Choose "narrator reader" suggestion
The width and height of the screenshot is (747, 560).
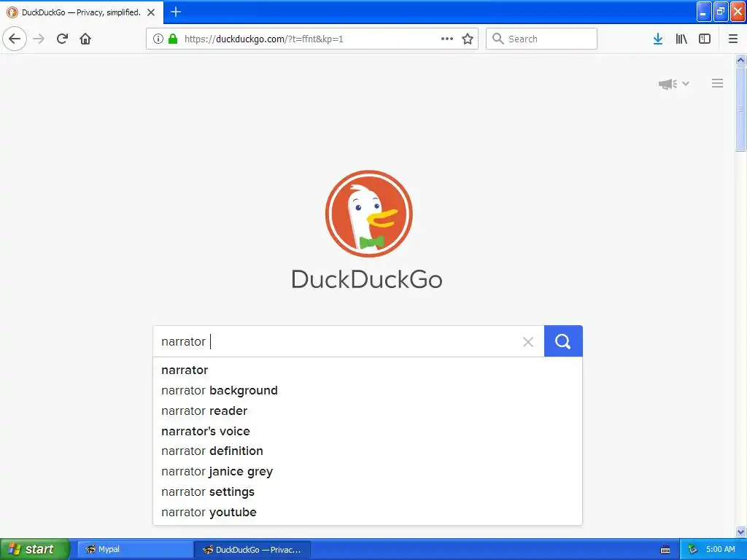point(368,411)
